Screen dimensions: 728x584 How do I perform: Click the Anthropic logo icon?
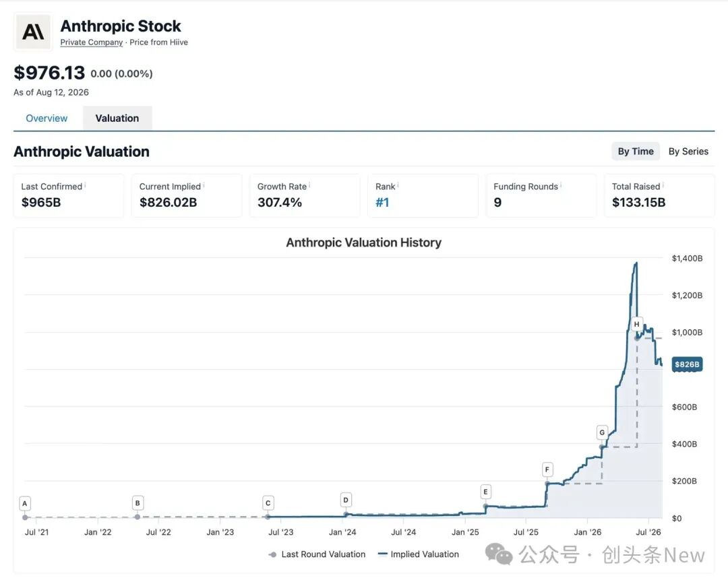pyautogui.click(x=33, y=32)
